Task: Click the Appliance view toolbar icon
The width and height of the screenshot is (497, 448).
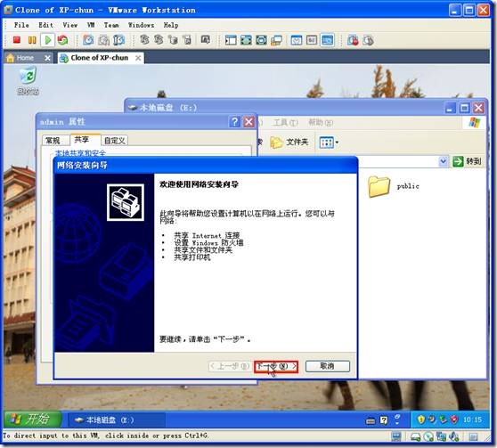Action: [312, 40]
